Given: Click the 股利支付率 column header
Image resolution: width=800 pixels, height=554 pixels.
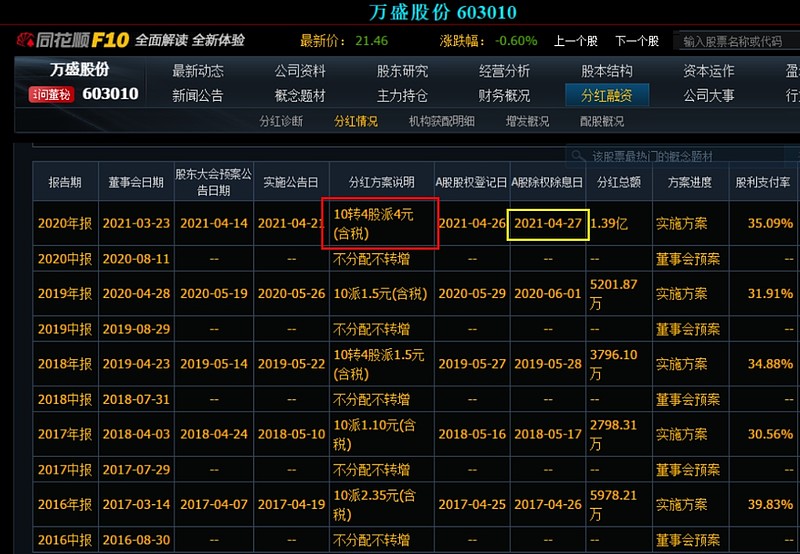Looking at the screenshot, I should tap(763, 183).
